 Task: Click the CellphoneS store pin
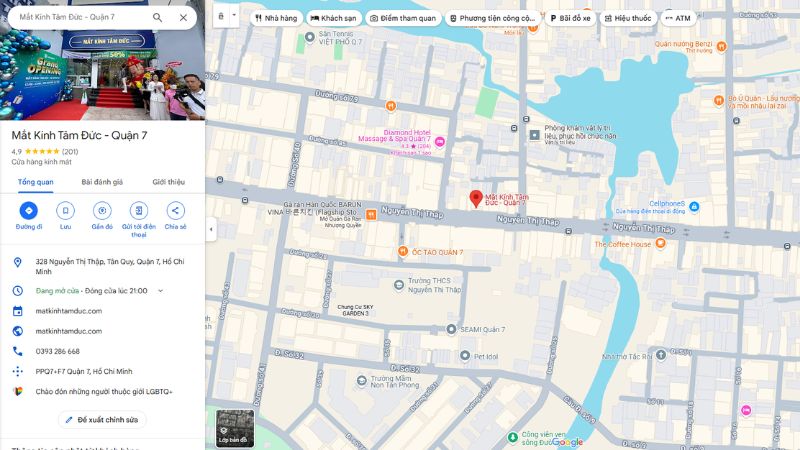pos(694,207)
